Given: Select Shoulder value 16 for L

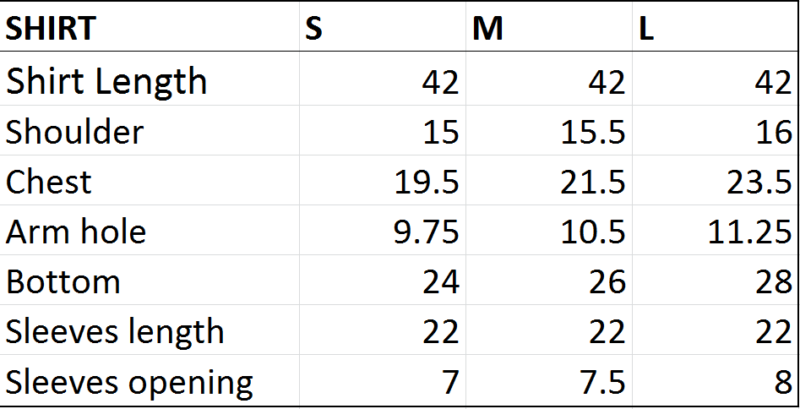Looking at the screenshot, I should tap(715, 131).
